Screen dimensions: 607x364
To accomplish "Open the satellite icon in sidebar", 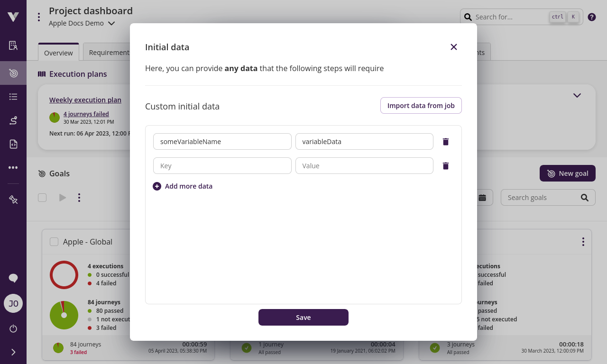I will [x=13, y=200].
